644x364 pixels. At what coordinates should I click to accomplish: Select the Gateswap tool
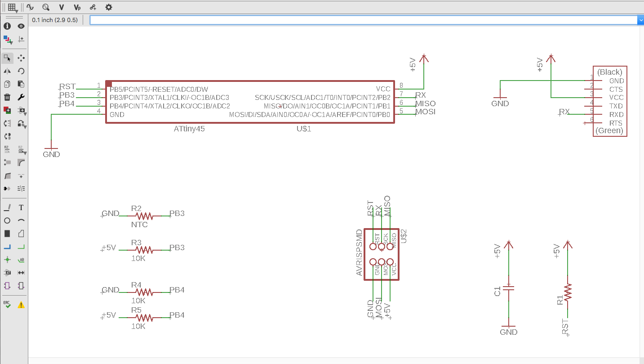7,136
